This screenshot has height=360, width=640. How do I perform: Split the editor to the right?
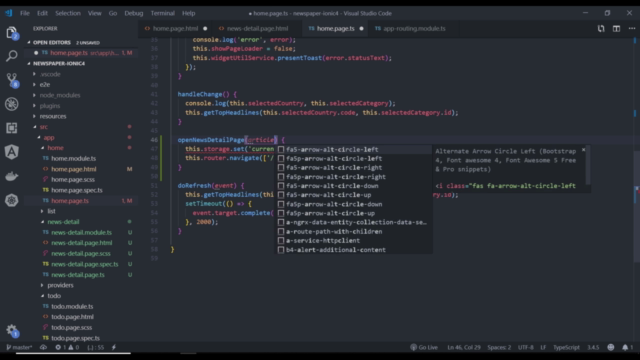pyautogui.click(x=616, y=29)
